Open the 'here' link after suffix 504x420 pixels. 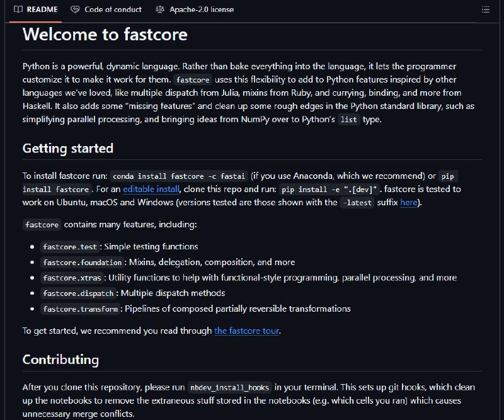pos(408,203)
